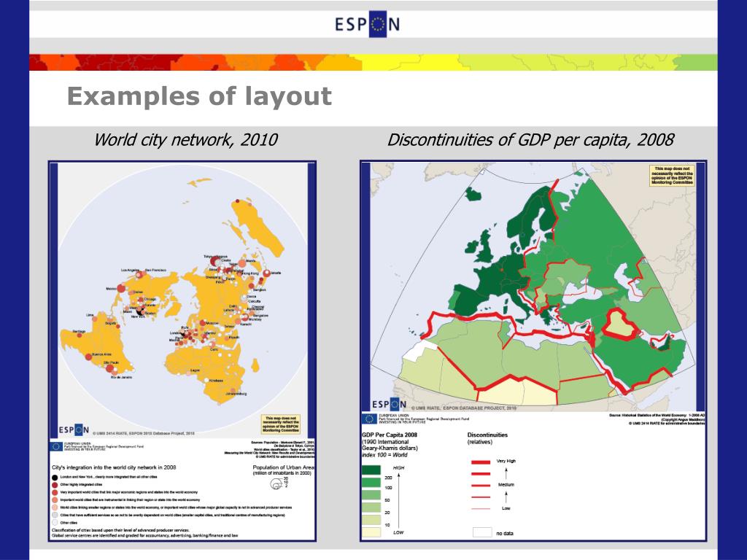Click the 'Medium' red discontinuity legend line
Screen dimensions: 747x560
pos(481,485)
